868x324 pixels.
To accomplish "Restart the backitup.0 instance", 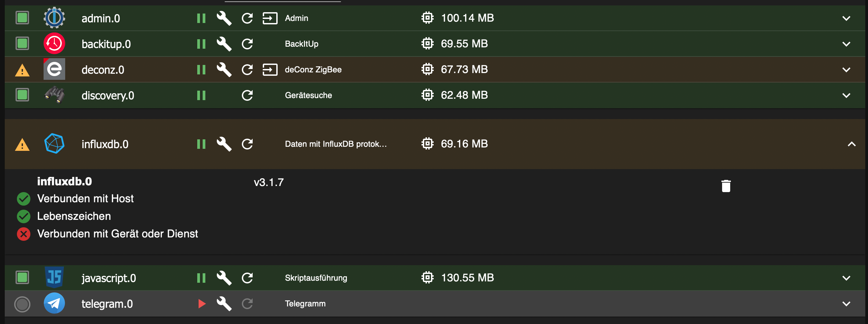I will tap(247, 44).
